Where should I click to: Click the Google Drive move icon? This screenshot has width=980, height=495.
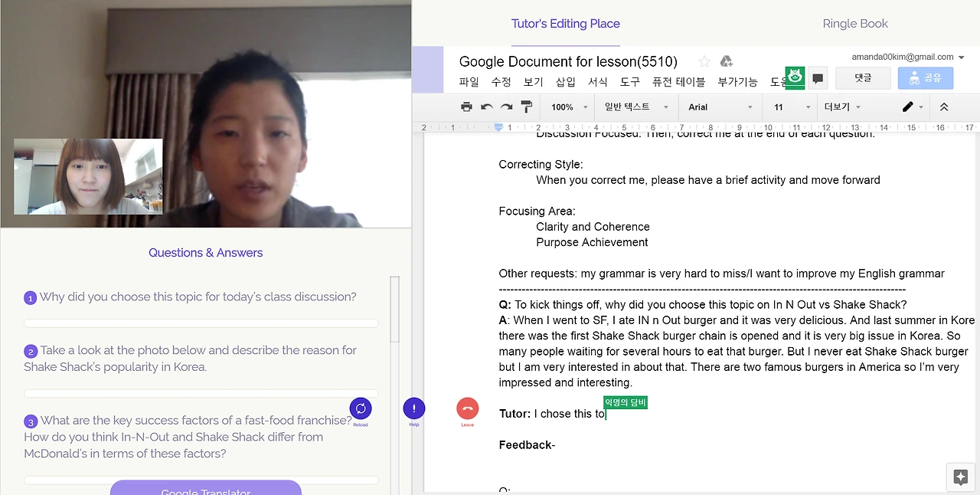[x=726, y=61]
